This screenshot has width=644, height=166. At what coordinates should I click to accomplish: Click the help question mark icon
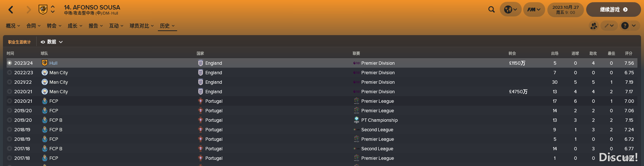click(629, 26)
